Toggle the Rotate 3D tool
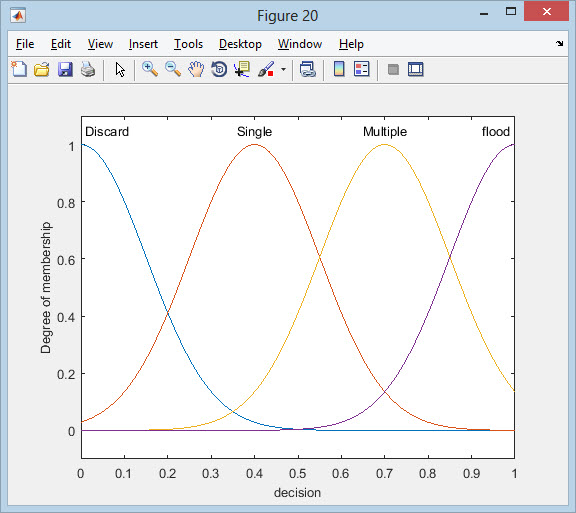 (x=219, y=69)
